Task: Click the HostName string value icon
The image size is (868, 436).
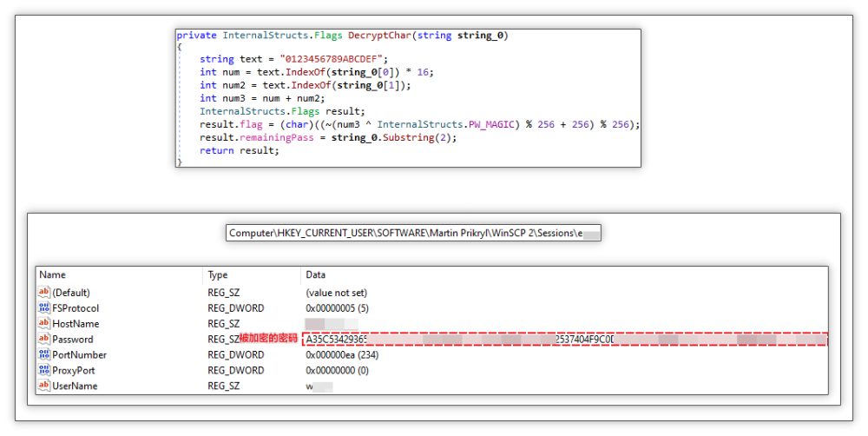Action: tap(44, 324)
